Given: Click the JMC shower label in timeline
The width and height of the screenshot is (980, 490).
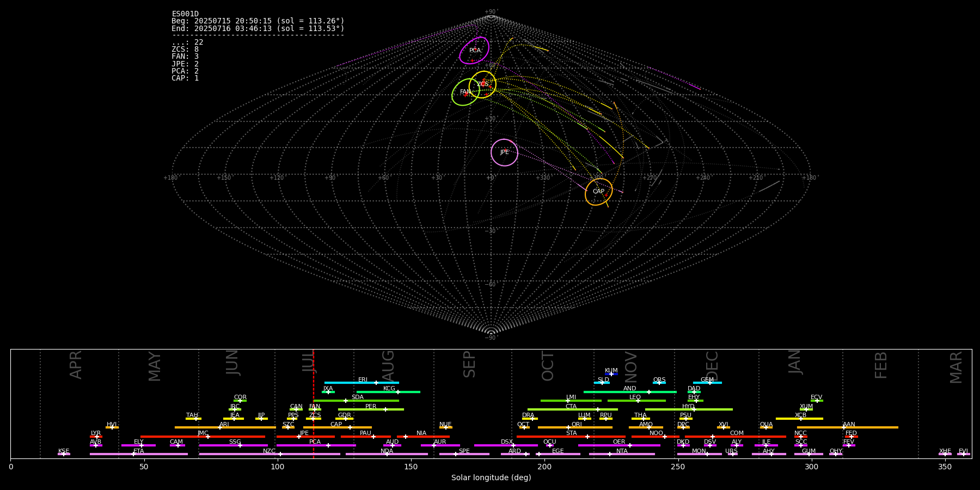Looking at the screenshot, I should point(203,433).
